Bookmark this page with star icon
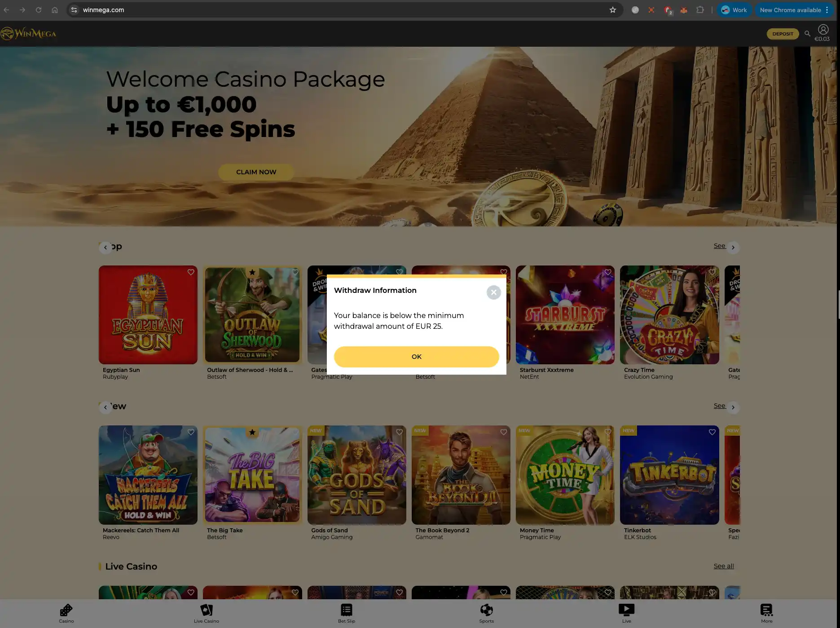 pos(612,10)
